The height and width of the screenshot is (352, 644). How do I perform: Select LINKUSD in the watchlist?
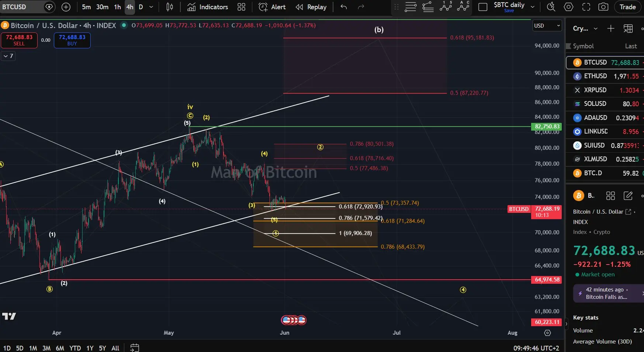point(605,131)
